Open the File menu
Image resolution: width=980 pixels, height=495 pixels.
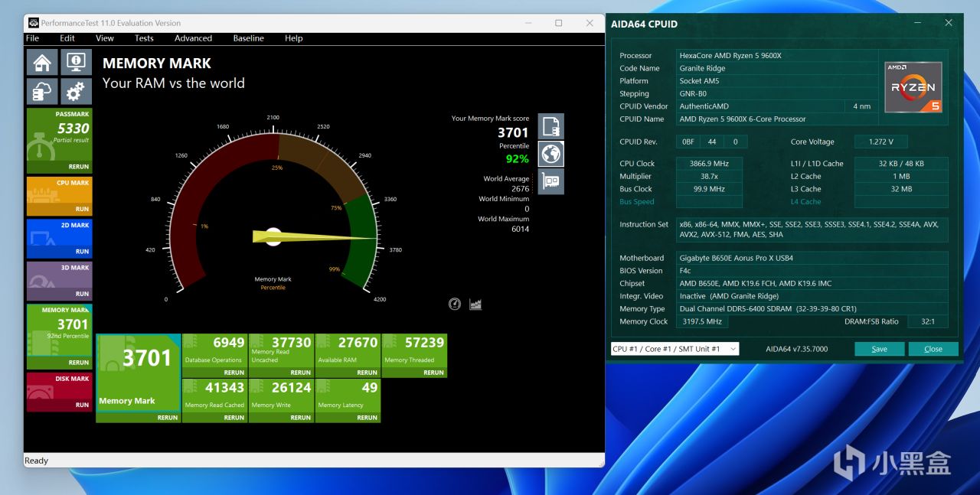32,38
